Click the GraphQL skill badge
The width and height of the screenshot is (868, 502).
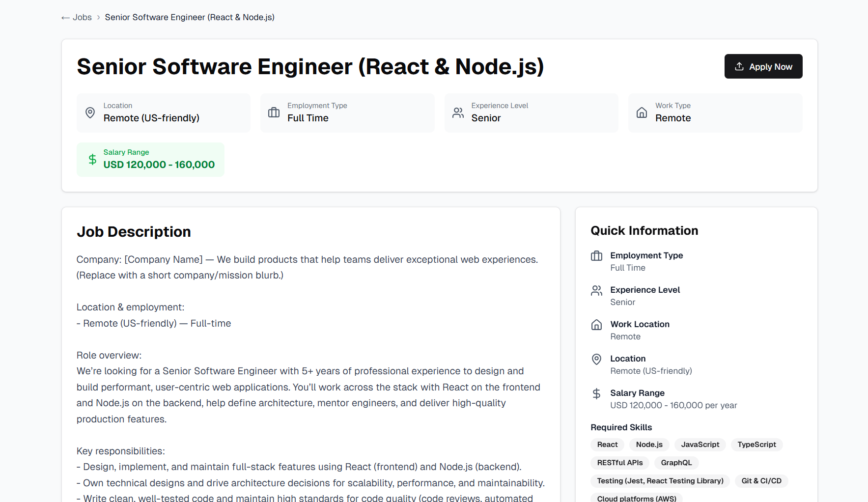tap(676, 463)
